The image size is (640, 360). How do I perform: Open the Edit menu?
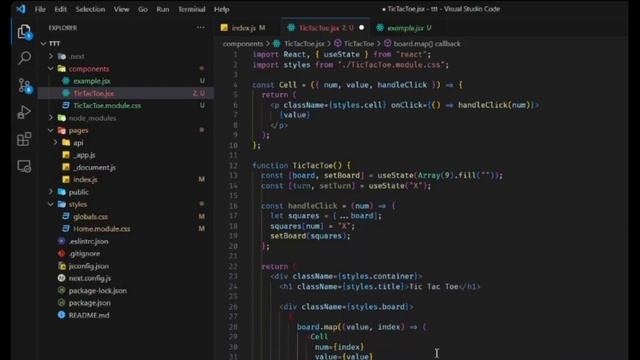point(60,9)
